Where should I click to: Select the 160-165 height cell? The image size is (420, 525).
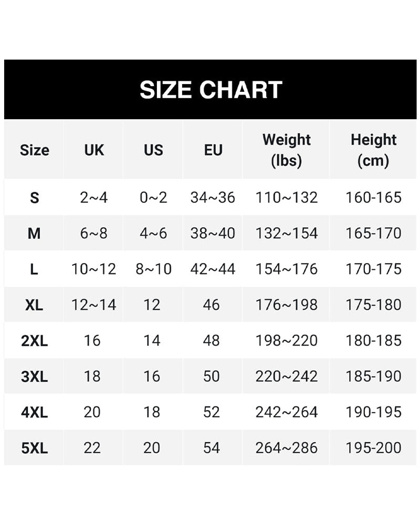tap(373, 198)
